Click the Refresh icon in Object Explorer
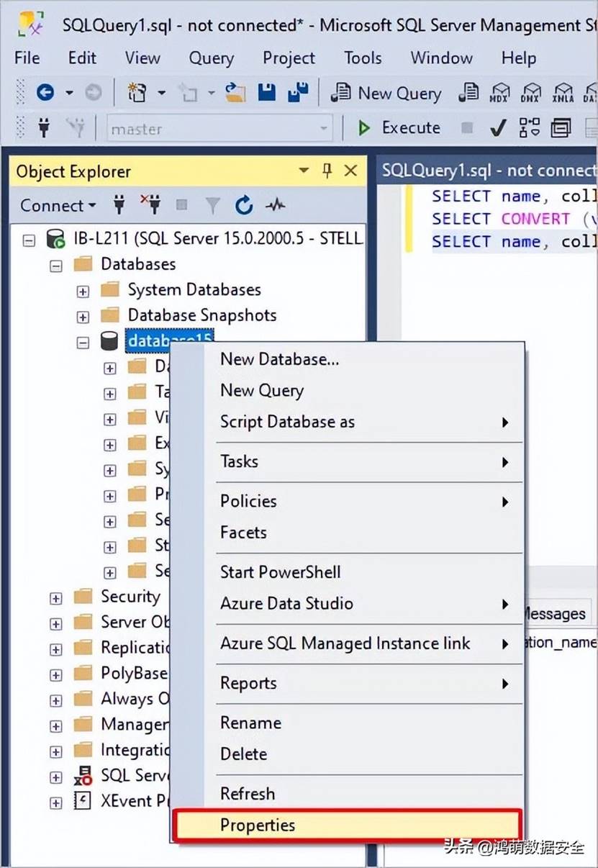598x868 pixels. [x=244, y=206]
